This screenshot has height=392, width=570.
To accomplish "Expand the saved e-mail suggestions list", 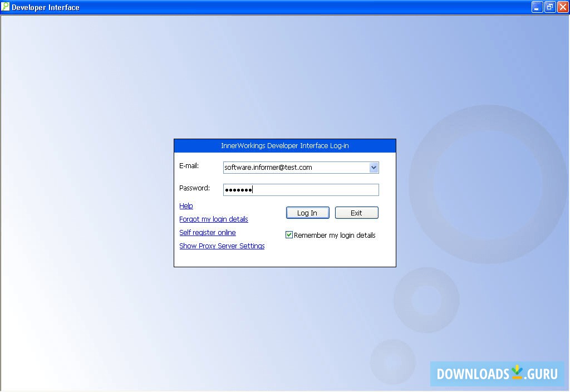I will [374, 167].
